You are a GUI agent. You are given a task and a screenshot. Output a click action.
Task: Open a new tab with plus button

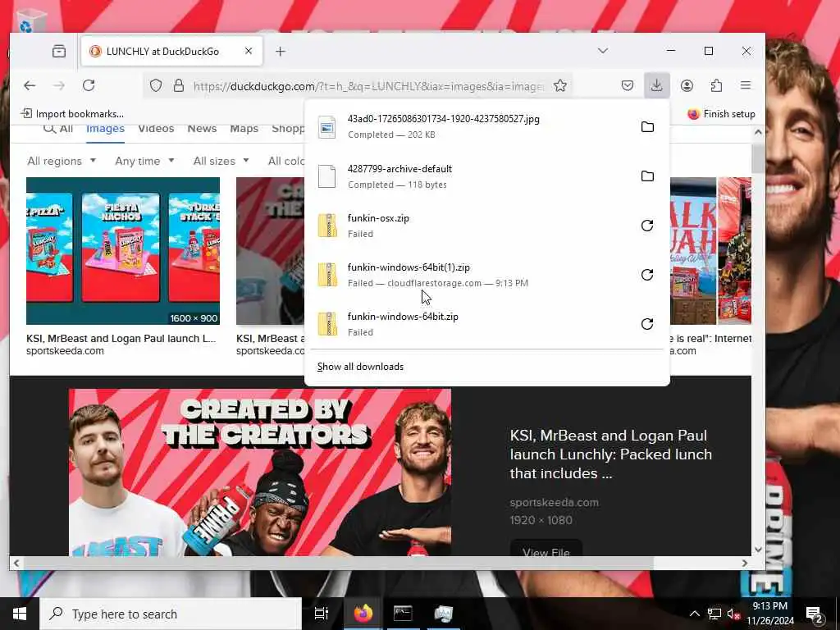click(281, 52)
